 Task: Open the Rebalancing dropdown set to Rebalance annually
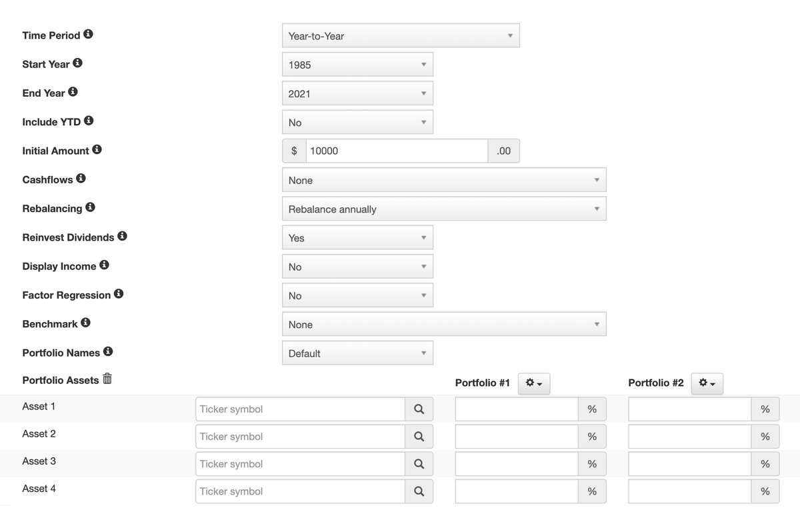443,209
